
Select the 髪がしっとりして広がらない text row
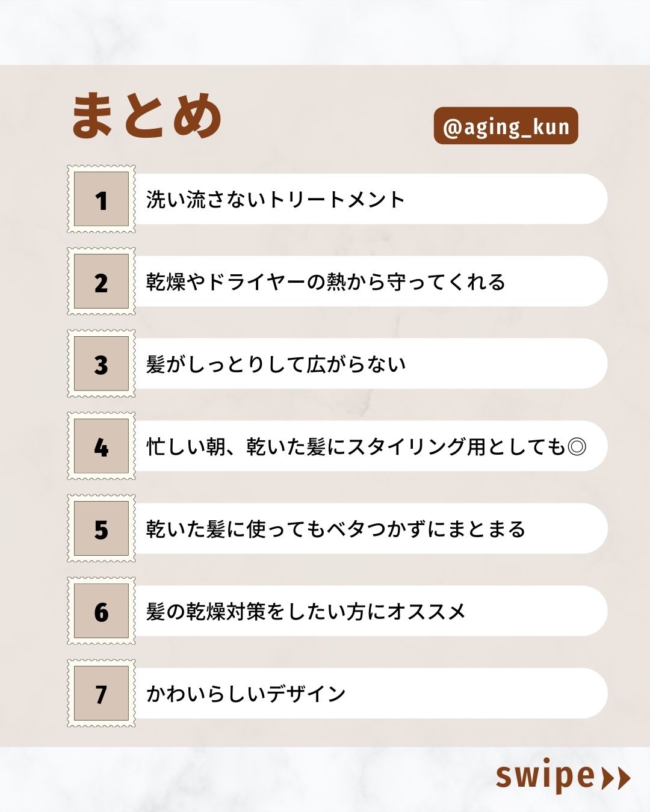click(276, 364)
